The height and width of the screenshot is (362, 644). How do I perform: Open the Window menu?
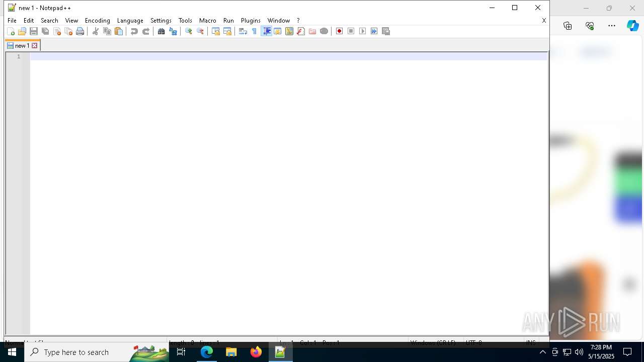tap(279, 21)
